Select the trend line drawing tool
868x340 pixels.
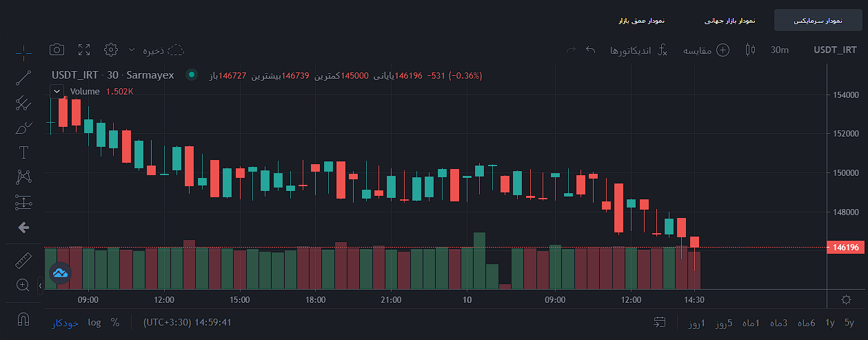[23, 77]
